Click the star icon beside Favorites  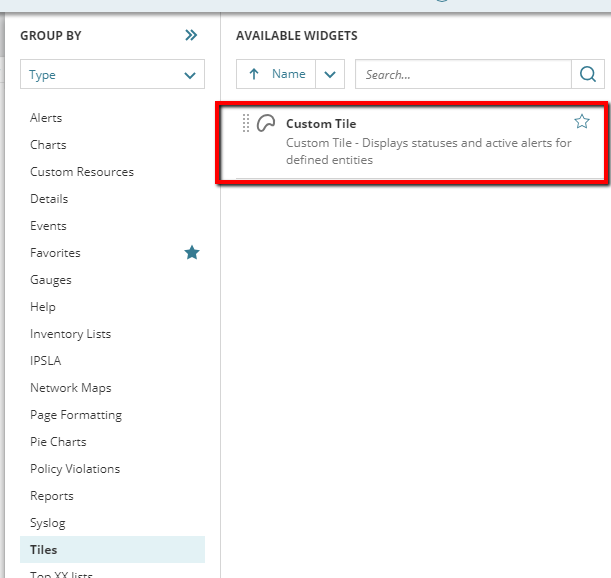tap(192, 253)
